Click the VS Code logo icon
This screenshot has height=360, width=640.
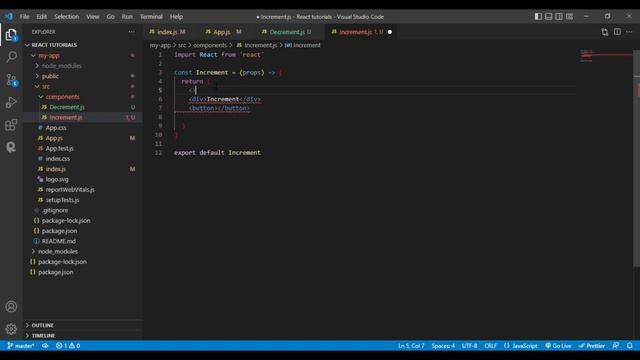coord(9,17)
